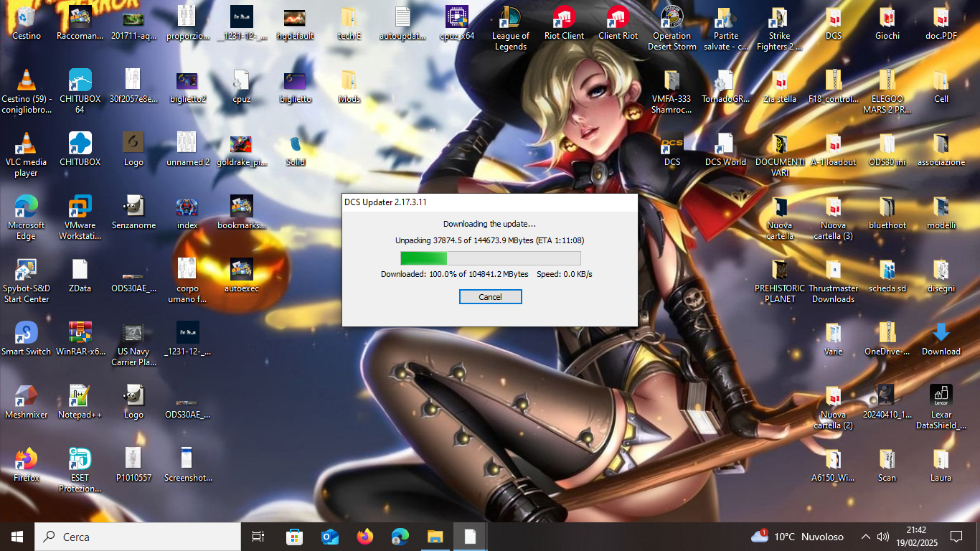Open the weather widget showing 10°C Nuvoloso
Viewport: 980px width, 551px height.
tap(797, 537)
